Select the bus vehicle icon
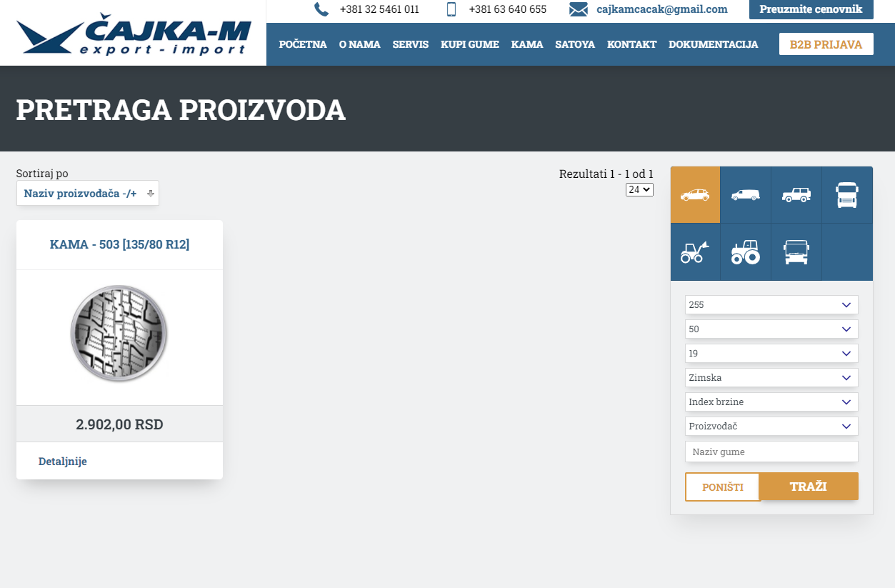This screenshot has width=895, height=588. pos(796,252)
